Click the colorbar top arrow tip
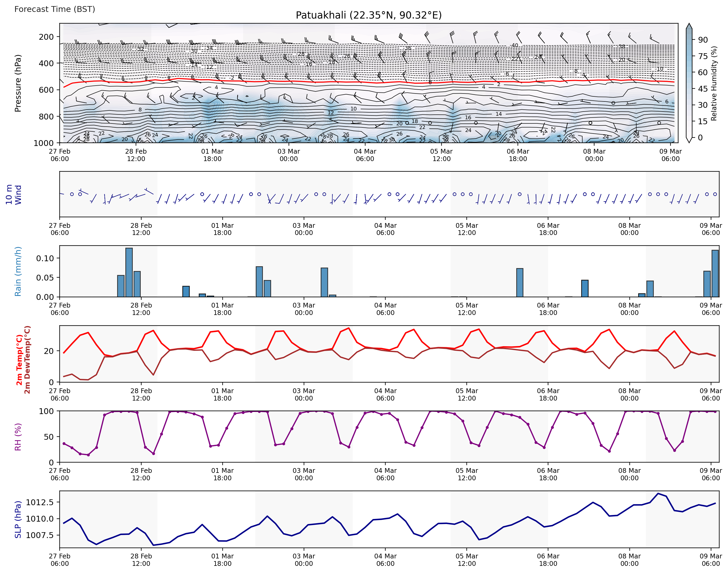 tap(689, 24)
